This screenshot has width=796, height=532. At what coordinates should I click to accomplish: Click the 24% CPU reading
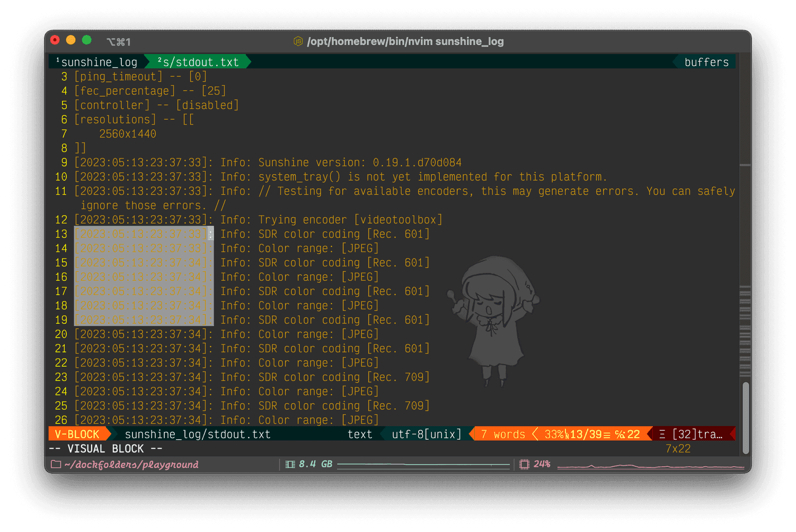coord(542,464)
